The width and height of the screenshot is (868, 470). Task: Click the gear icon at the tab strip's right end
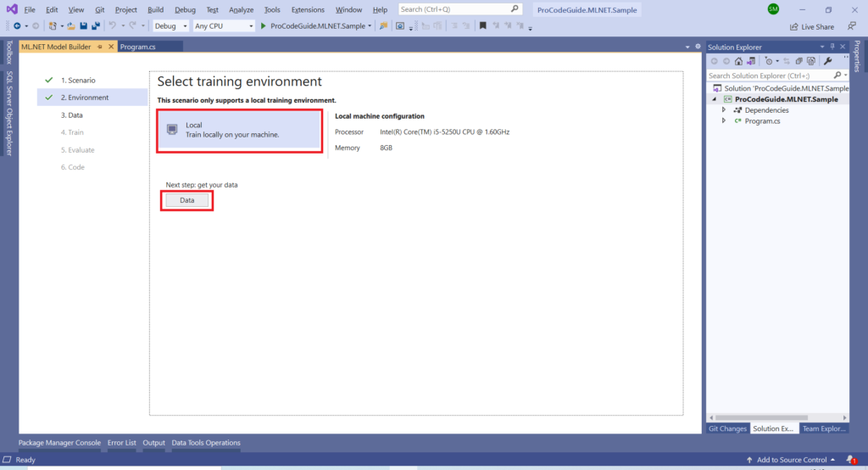(x=698, y=47)
